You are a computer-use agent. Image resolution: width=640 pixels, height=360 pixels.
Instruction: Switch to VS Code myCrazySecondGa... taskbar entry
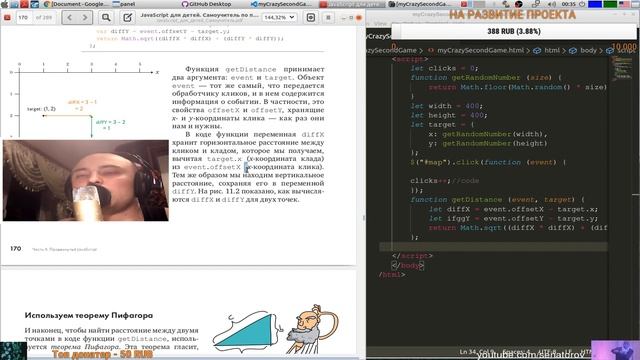[x=282, y=4]
